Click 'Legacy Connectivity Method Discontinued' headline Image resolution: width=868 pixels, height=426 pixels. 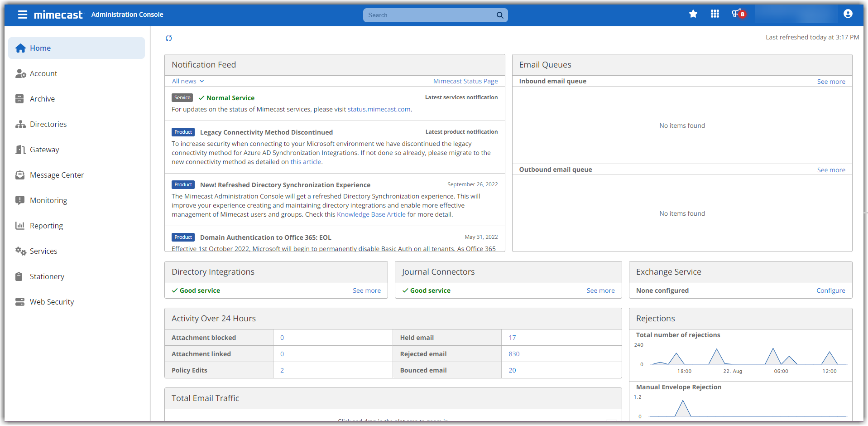click(x=266, y=132)
